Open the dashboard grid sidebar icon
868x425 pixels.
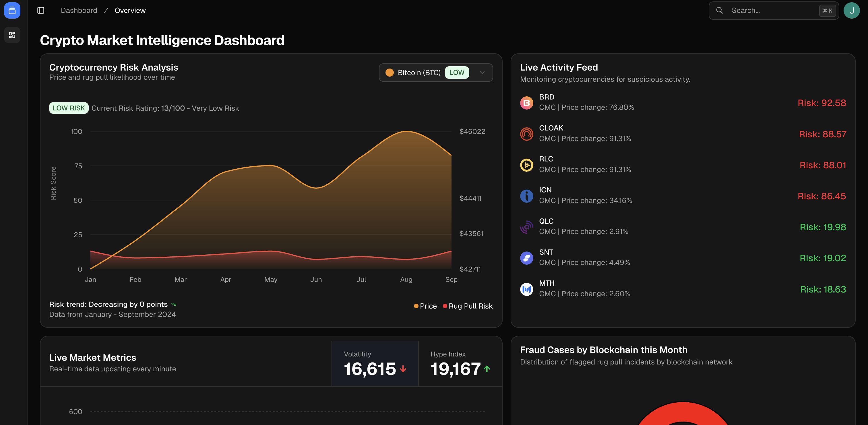pos(12,35)
